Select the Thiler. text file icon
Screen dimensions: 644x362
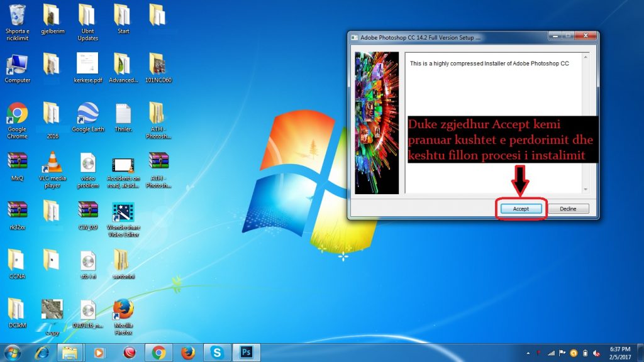123,118
